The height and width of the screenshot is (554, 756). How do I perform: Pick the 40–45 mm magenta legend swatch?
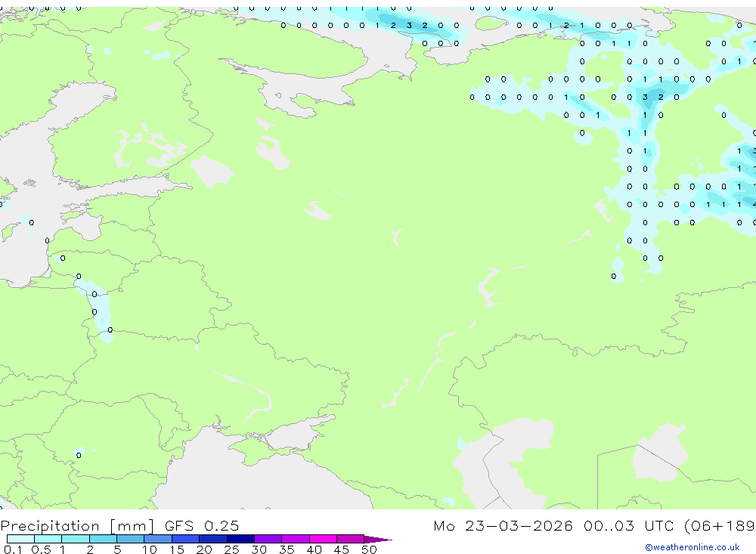(x=323, y=539)
